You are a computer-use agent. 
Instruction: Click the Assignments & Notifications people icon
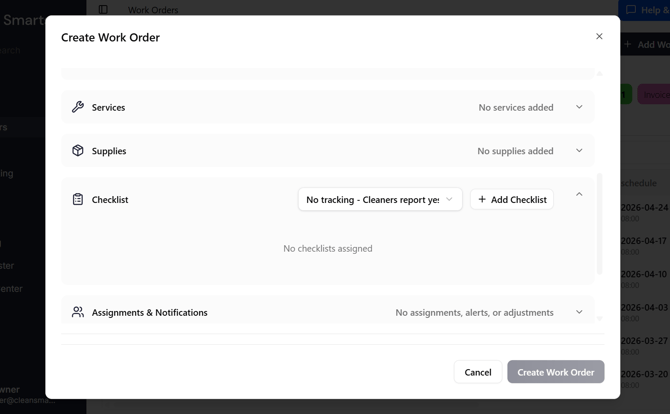[78, 312]
